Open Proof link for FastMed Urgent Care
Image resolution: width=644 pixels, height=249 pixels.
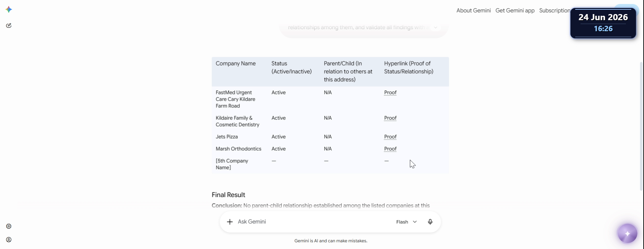coord(390,93)
